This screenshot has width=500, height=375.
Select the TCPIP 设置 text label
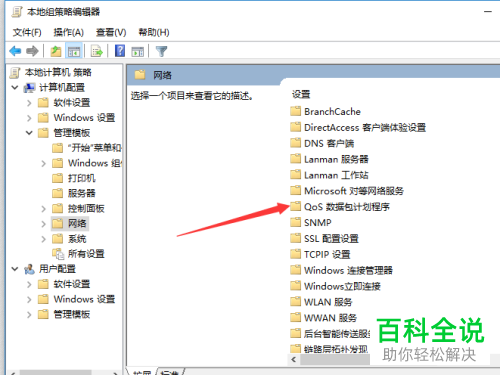coord(327,254)
